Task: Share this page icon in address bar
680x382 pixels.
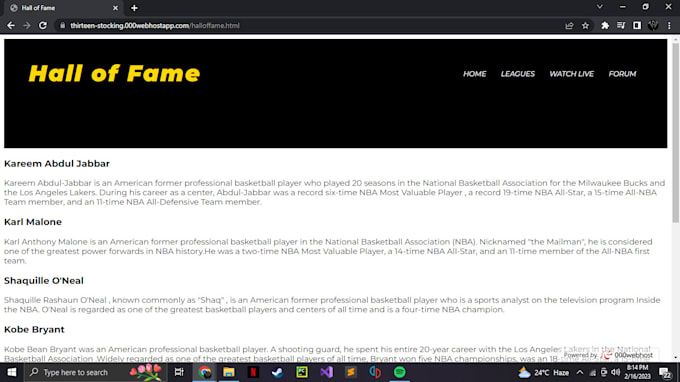Action: [x=569, y=26]
